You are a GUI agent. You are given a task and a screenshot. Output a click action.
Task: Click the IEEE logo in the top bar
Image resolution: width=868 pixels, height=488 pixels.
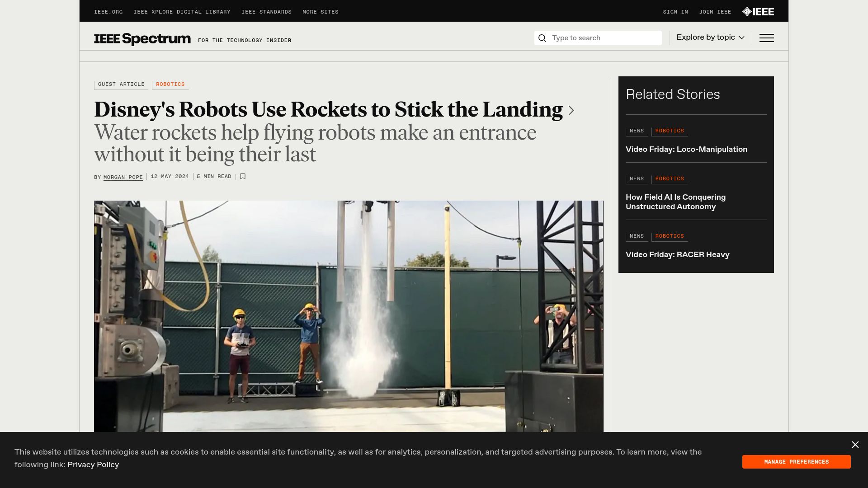click(758, 12)
